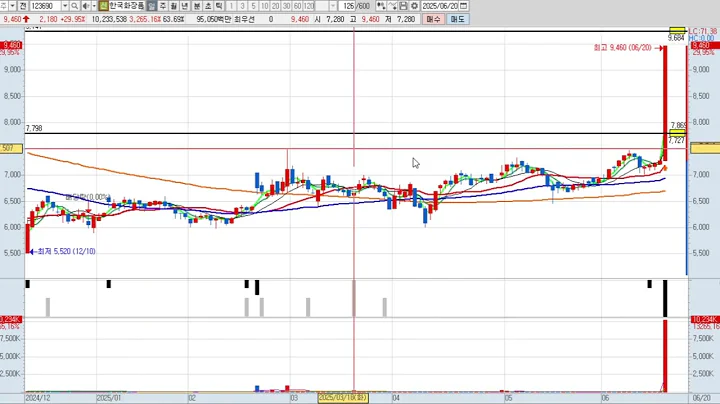The height and width of the screenshot is (404, 720).
Task: Open the leftmost toolbar dropdown arrow
Action: (x=12, y=6)
